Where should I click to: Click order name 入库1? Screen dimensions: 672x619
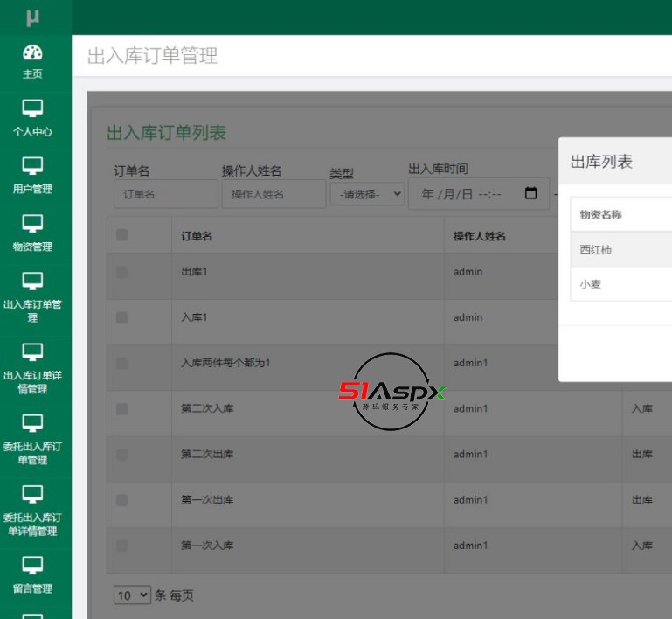pyautogui.click(x=194, y=317)
